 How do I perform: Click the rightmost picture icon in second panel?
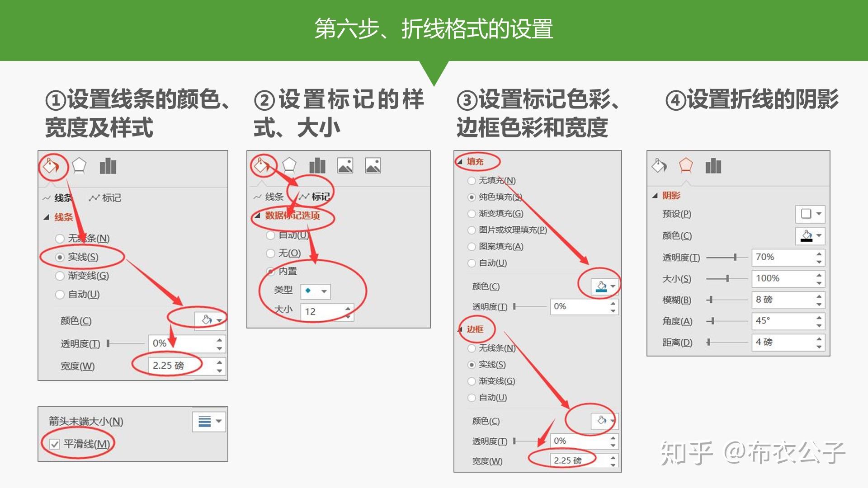pyautogui.click(x=373, y=166)
